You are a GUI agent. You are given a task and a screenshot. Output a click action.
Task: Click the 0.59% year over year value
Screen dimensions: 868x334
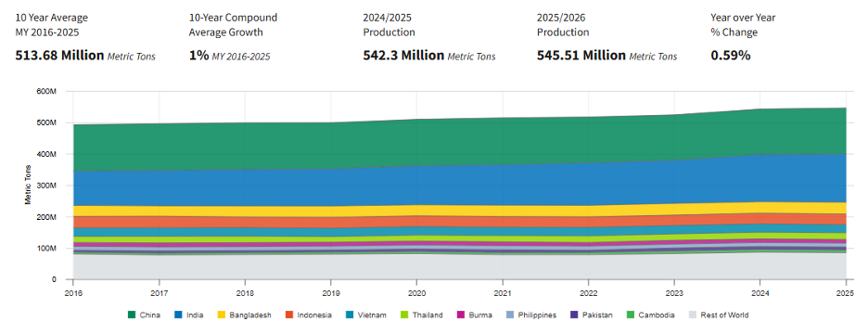click(x=731, y=56)
